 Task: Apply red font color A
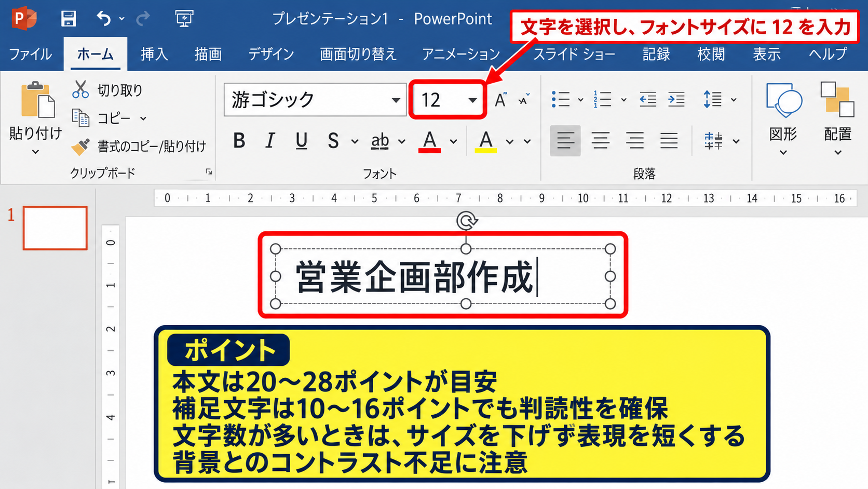coord(429,141)
